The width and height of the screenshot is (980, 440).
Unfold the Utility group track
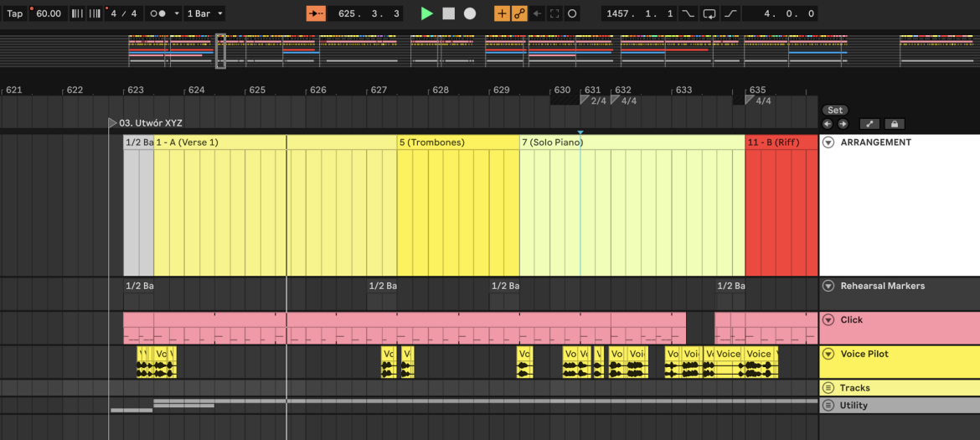point(828,405)
